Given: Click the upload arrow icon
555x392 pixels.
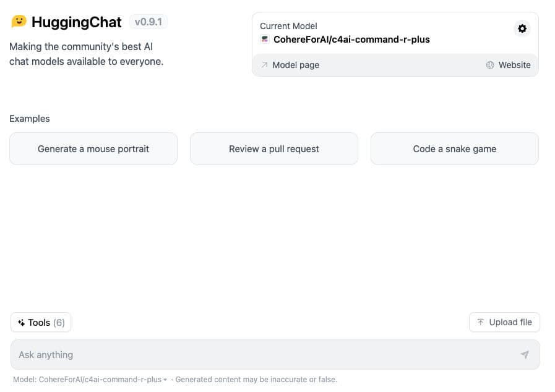Looking at the screenshot, I should 480,322.
